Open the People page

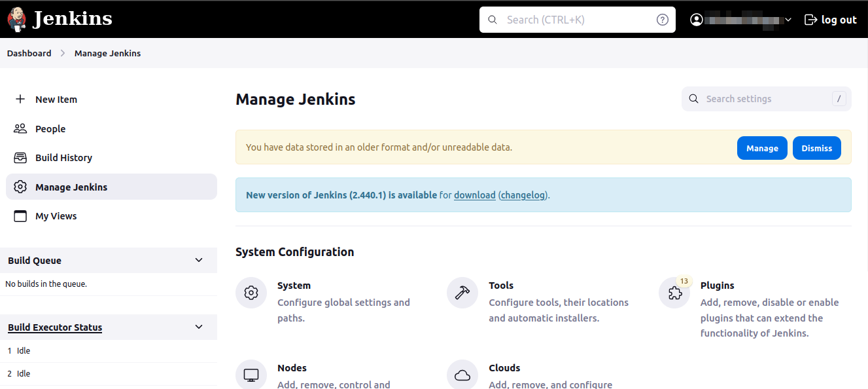pos(111,128)
